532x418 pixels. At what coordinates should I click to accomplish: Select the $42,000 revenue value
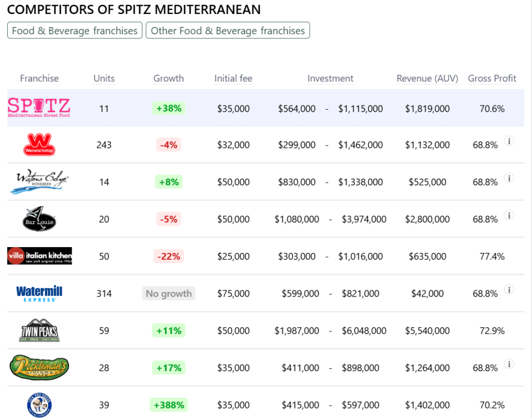[427, 293]
